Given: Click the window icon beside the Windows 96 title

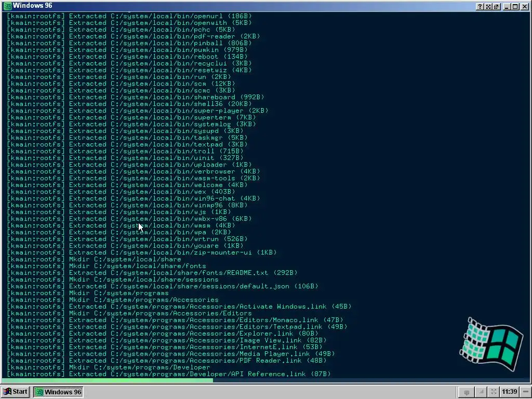Looking at the screenshot, I should 7,6.
